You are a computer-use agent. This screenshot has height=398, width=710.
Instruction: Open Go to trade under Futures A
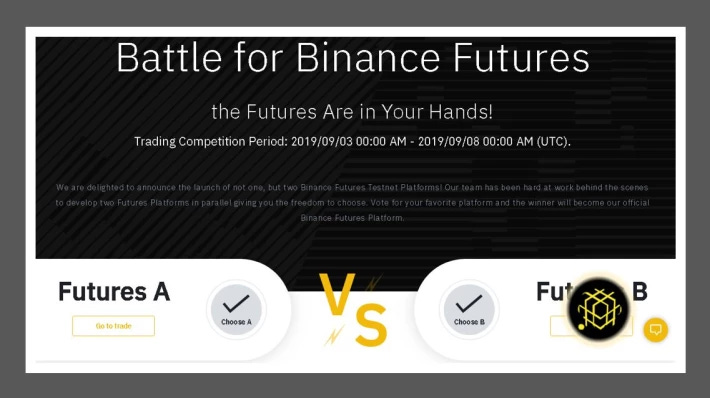tap(113, 326)
